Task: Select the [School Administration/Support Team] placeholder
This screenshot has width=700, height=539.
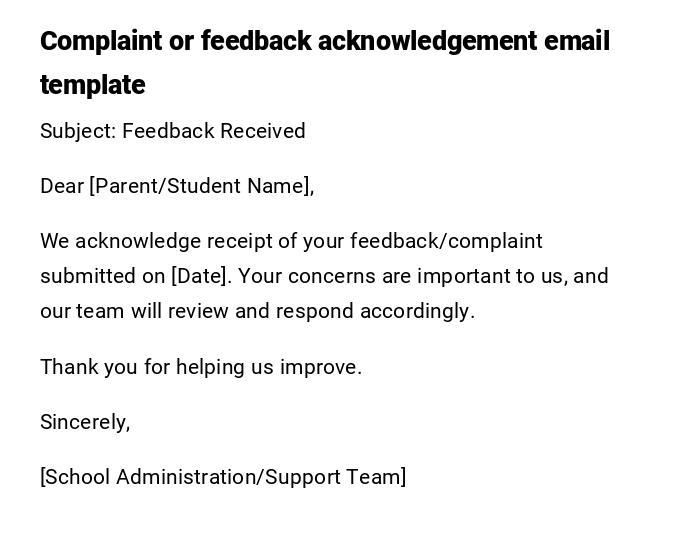Action: 223,477
